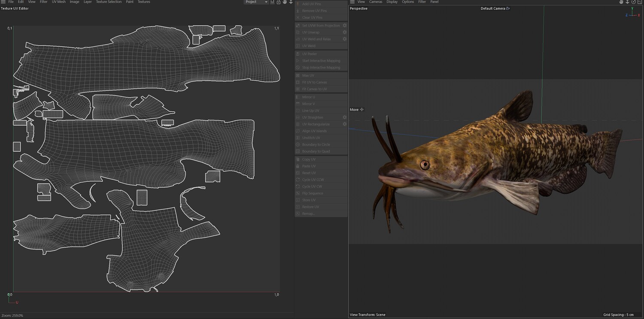Click gear icon beside UV Weld and Relax
Image resolution: width=644 pixels, height=319 pixels.
click(x=344, y=39)
